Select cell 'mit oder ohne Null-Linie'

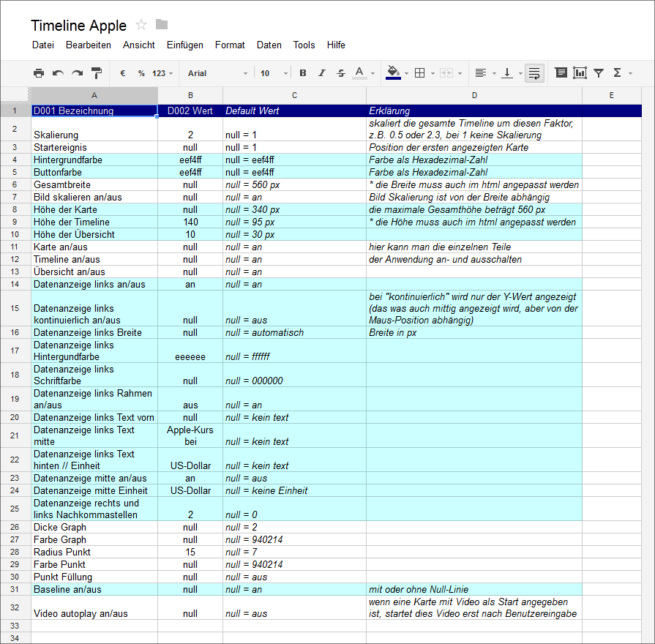(474, 589)
